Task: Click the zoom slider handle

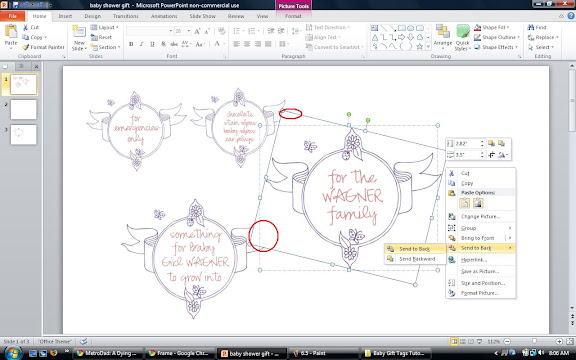Action: point(534,342)
